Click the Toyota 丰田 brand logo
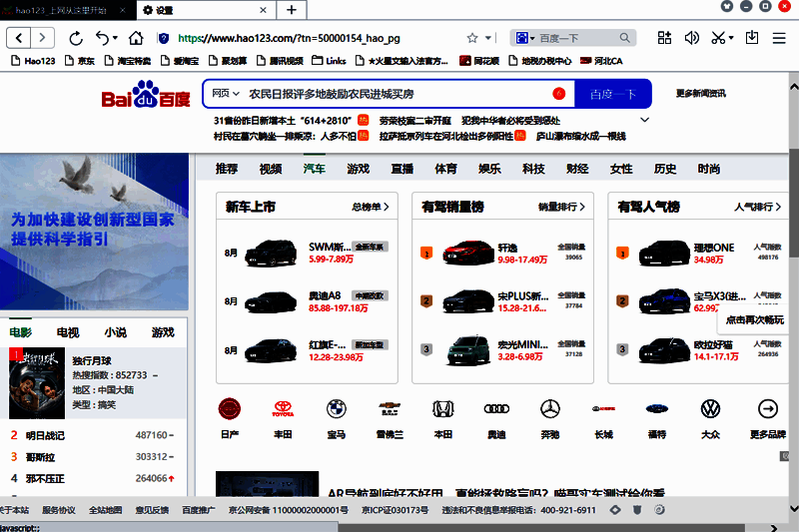This screenshot has height=532, width=799. [x=283, y=409]
